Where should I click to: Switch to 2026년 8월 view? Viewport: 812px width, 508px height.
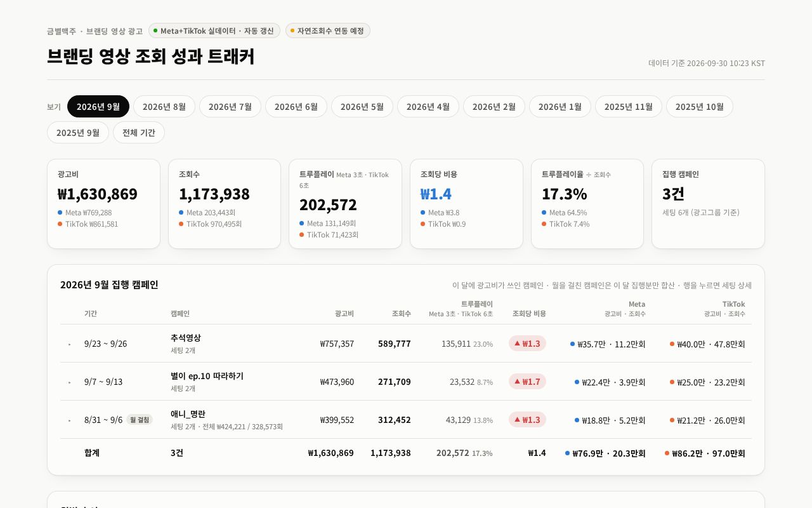164,107
